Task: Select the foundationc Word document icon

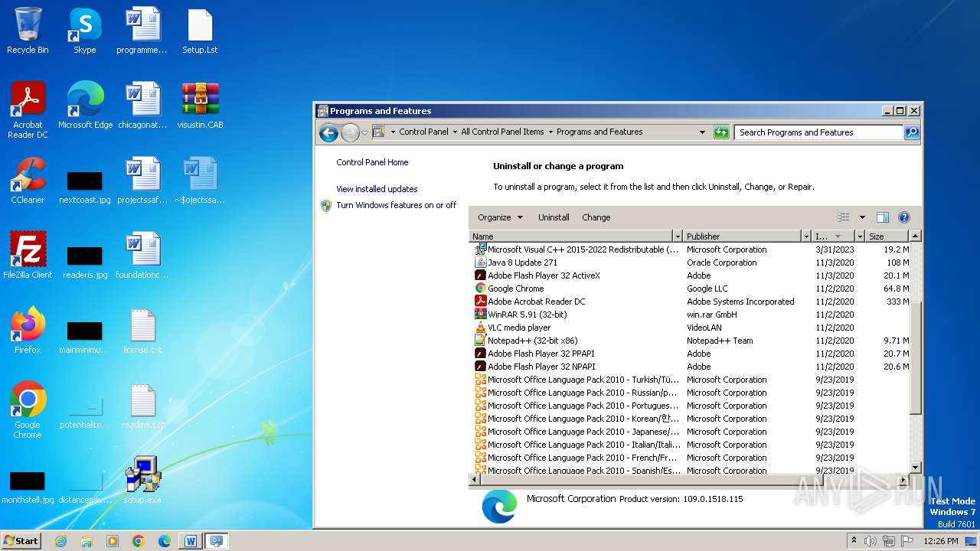Action: tap(142, 256)
